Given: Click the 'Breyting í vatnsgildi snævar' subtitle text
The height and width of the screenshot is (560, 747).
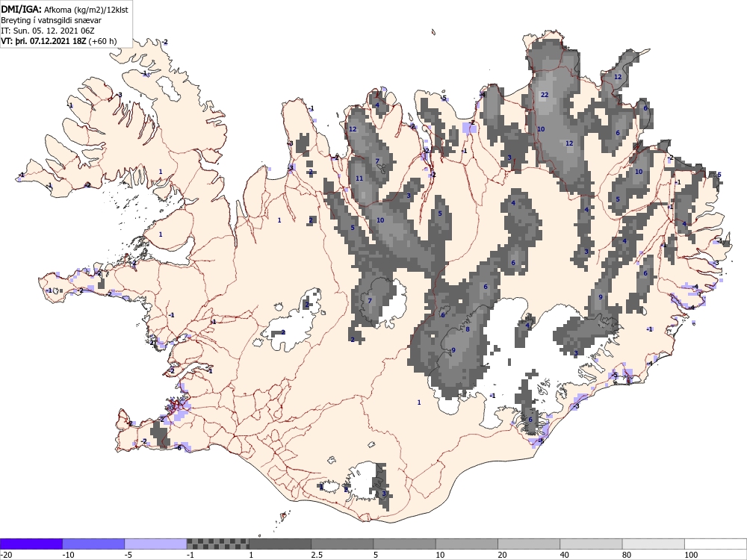Looking at the screenshot, I should click(51, 20).
